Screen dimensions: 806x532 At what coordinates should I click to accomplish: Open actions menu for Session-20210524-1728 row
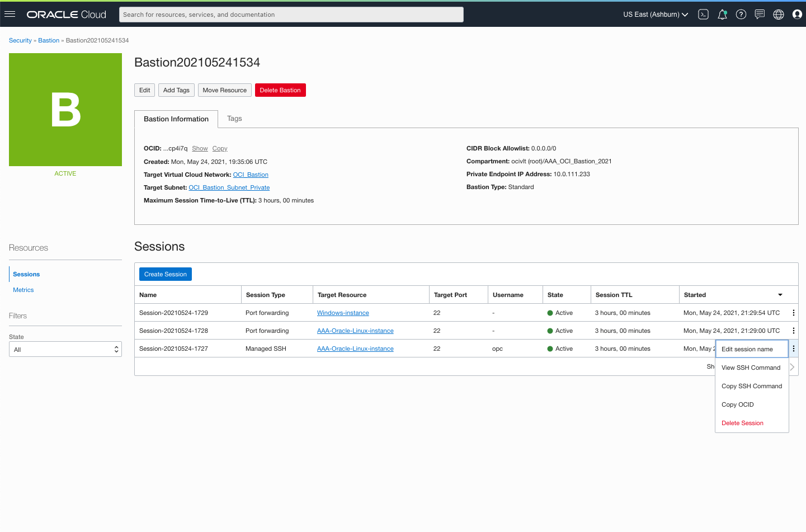tap(793, 331)
